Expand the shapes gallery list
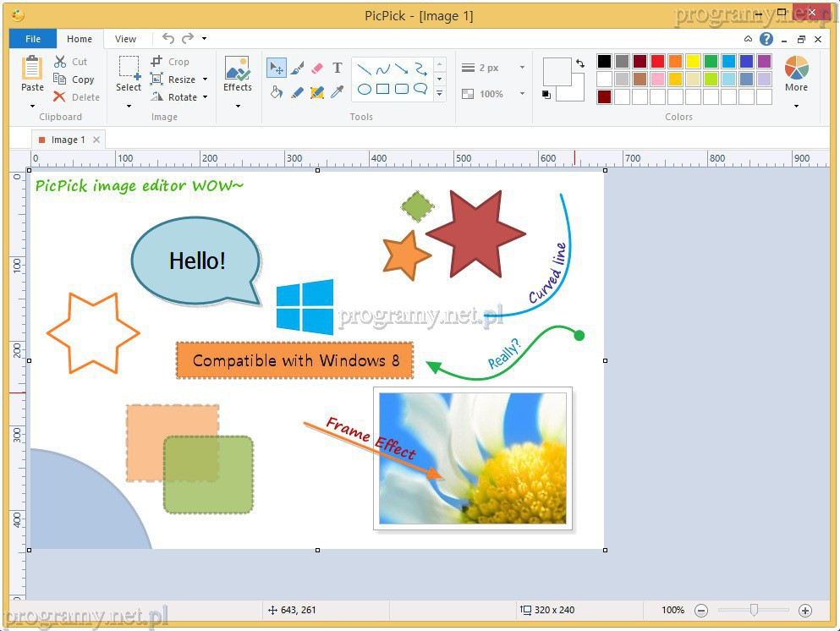The image size is (840, 631). tap(439, 95)
